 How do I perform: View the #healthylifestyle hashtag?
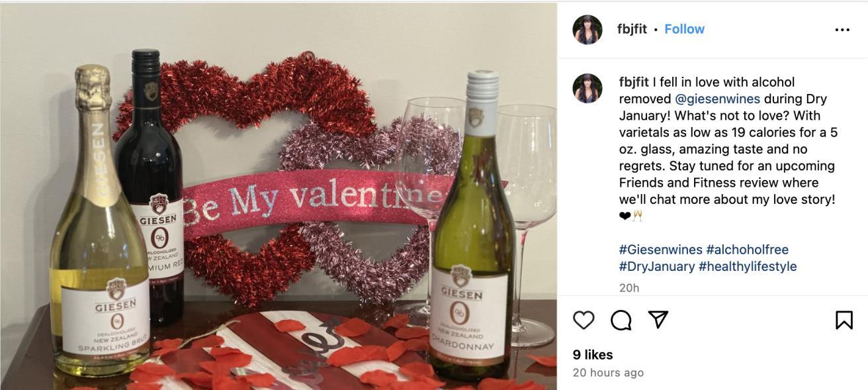click(748, 266)
